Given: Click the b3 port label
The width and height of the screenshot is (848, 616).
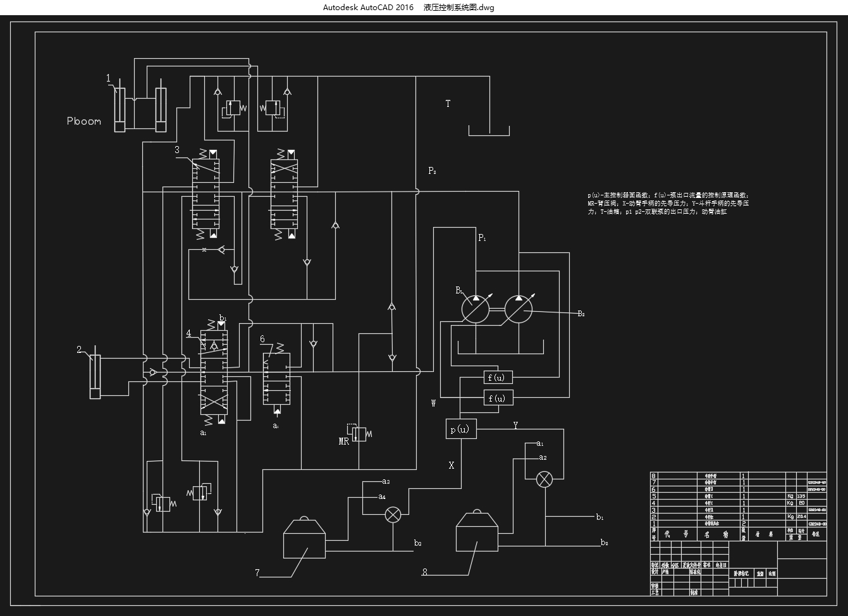Looking at the screenshot, I should 418,543.
